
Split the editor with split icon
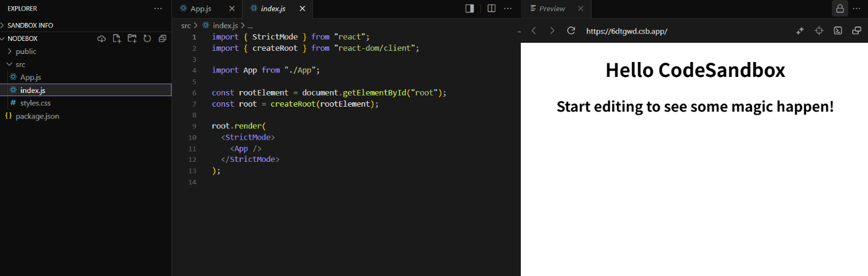[x=491, y=9]
